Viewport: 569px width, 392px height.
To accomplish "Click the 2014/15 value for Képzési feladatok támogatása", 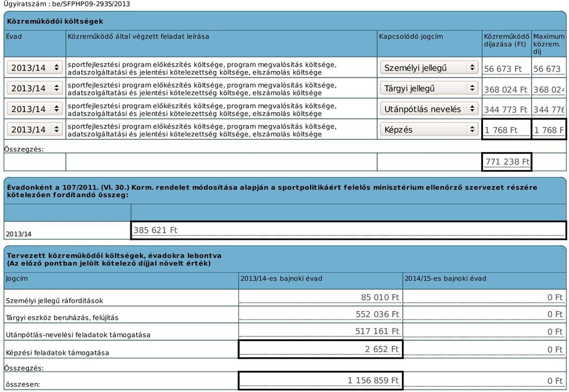I will pos(484,349).
